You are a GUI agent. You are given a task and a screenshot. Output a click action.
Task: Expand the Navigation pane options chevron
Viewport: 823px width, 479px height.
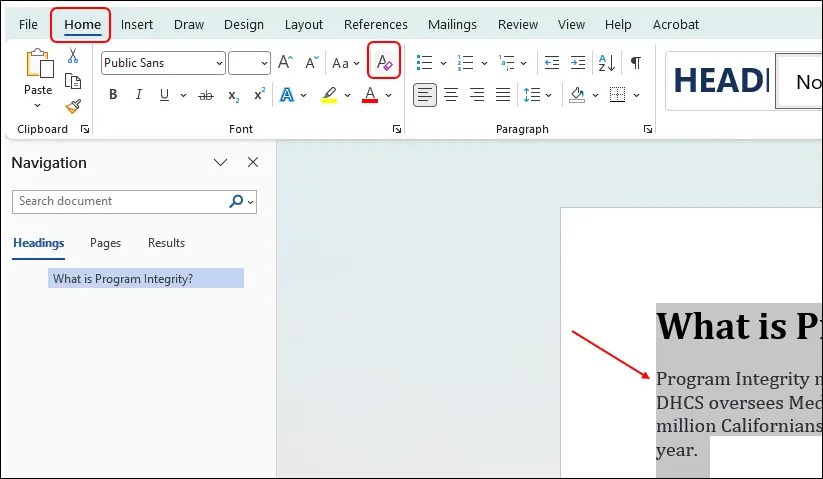(x=220, y=162)
